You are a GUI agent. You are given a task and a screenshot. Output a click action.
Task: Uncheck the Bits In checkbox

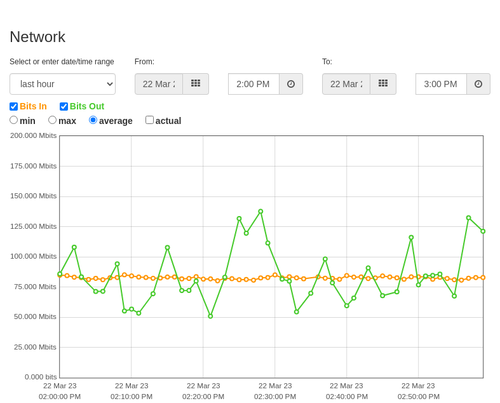pos(13,106)
